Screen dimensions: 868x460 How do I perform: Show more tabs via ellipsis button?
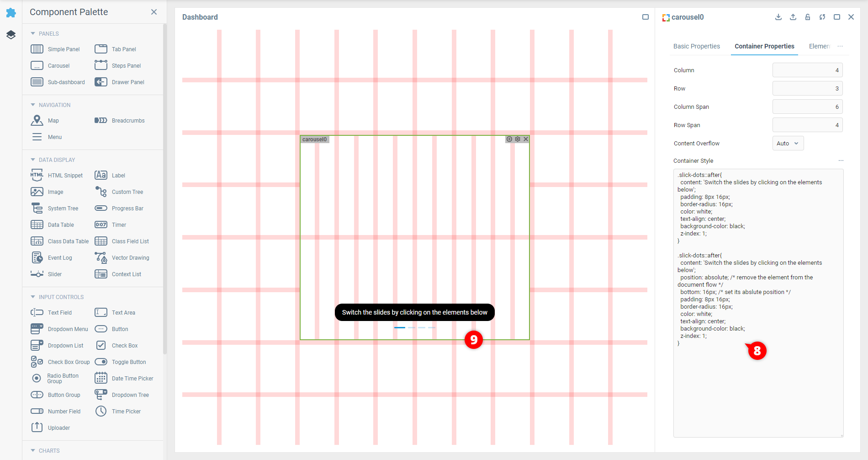(840, 46)
